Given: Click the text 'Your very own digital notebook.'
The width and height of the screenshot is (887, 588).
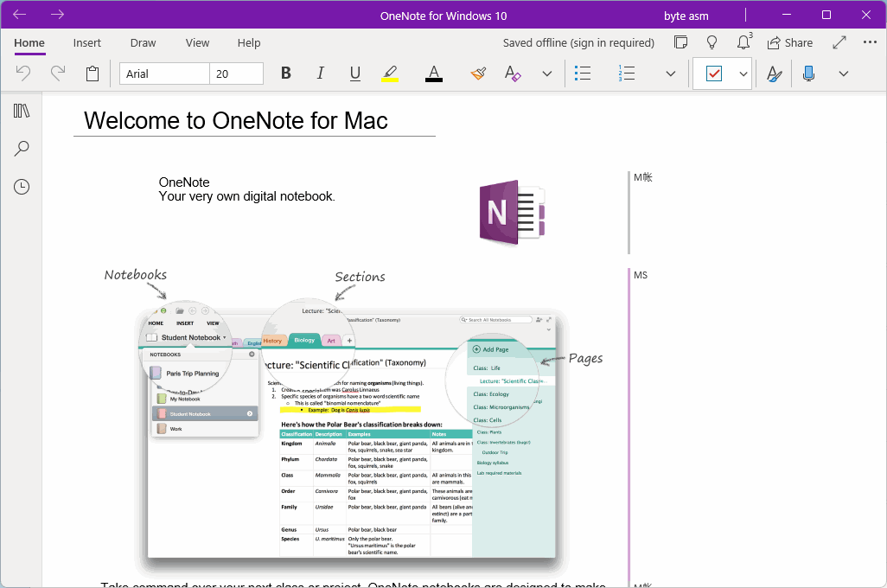Looking at the screenshot, I should click(x=246, y=196).
